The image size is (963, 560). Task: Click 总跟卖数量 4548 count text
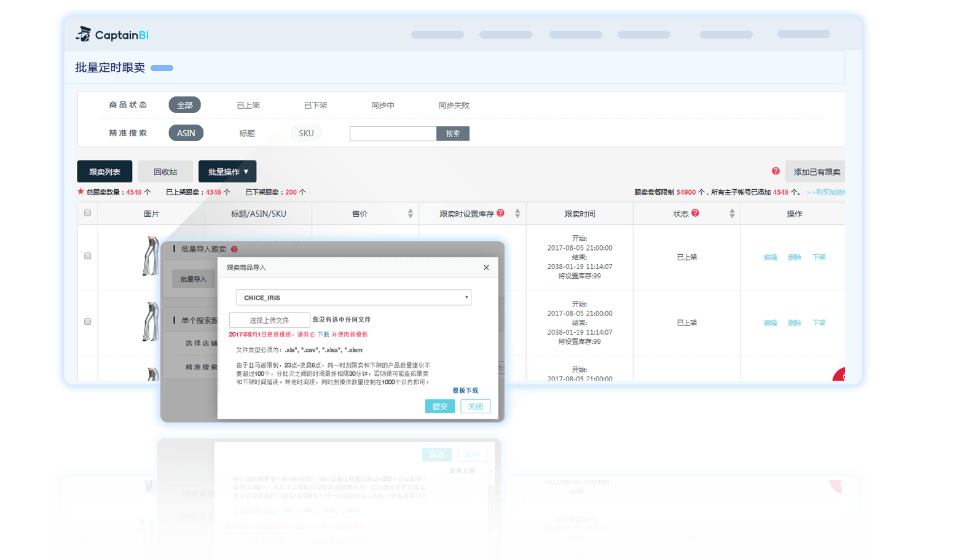tap(118, 192)
